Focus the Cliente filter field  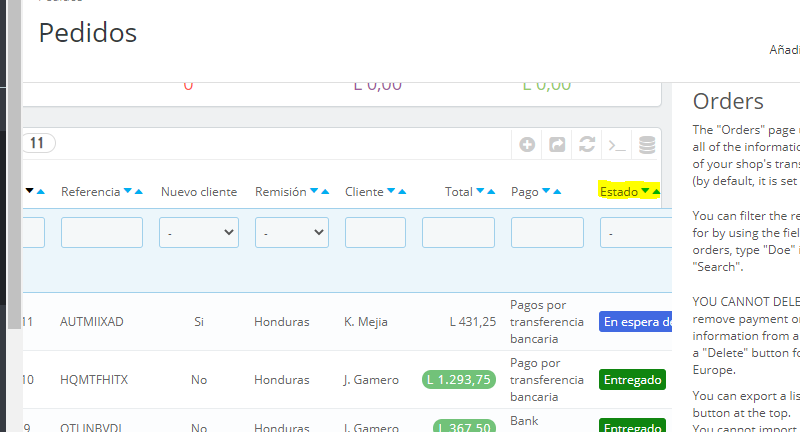click(376, 233)
